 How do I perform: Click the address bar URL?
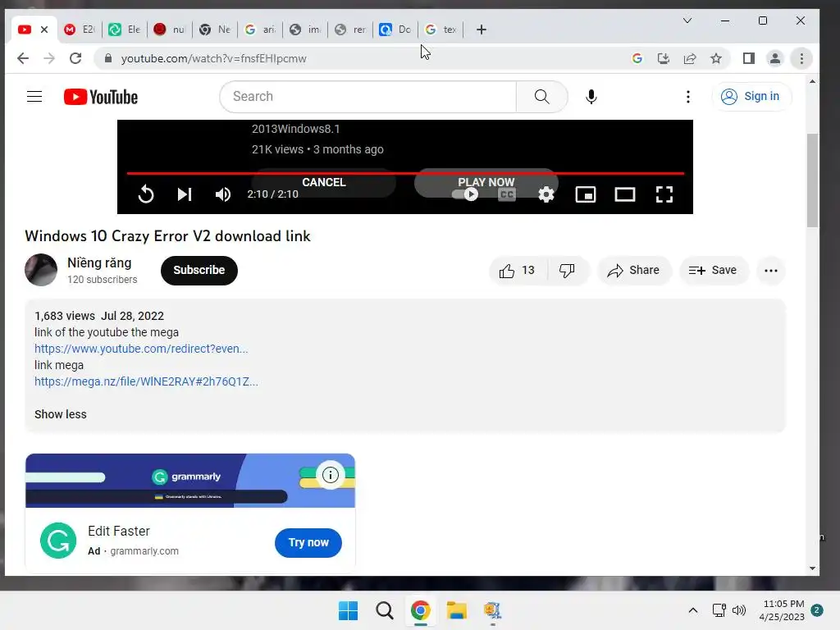[214, 58]
